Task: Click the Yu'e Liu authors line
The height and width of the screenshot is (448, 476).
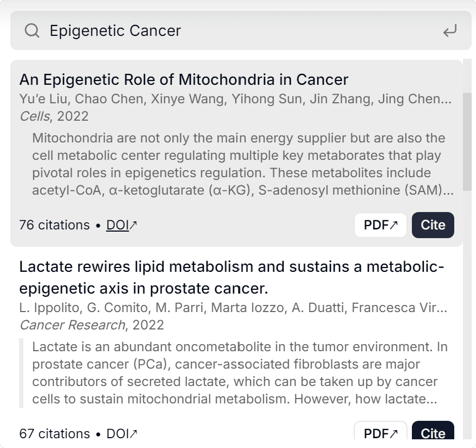Action: pos(235,99)
